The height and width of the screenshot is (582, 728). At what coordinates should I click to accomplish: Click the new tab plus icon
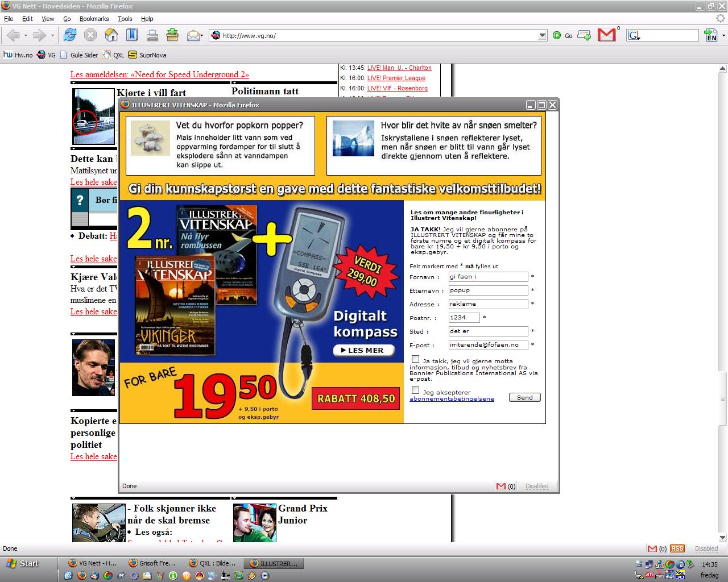(584, 35)
